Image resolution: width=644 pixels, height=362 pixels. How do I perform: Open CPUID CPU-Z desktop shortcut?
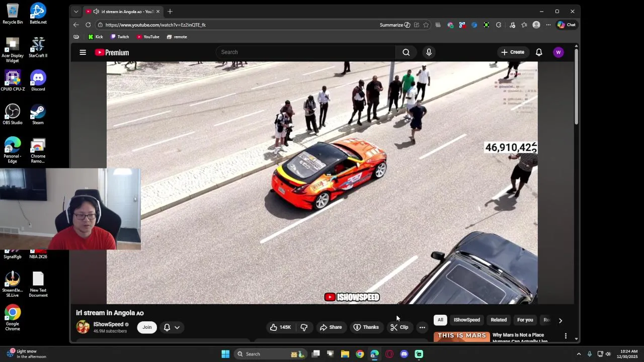[13, 80]
